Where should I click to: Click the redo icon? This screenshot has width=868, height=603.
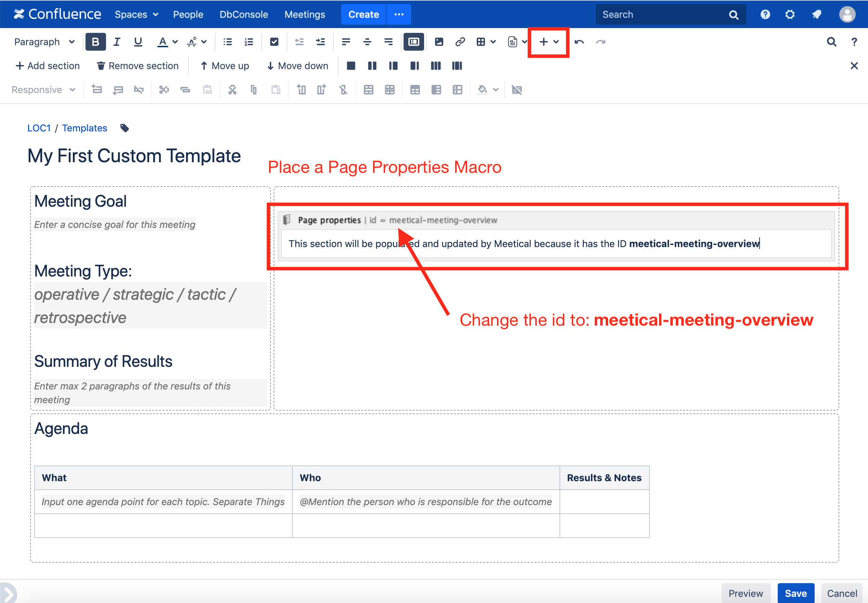[600, 41]
